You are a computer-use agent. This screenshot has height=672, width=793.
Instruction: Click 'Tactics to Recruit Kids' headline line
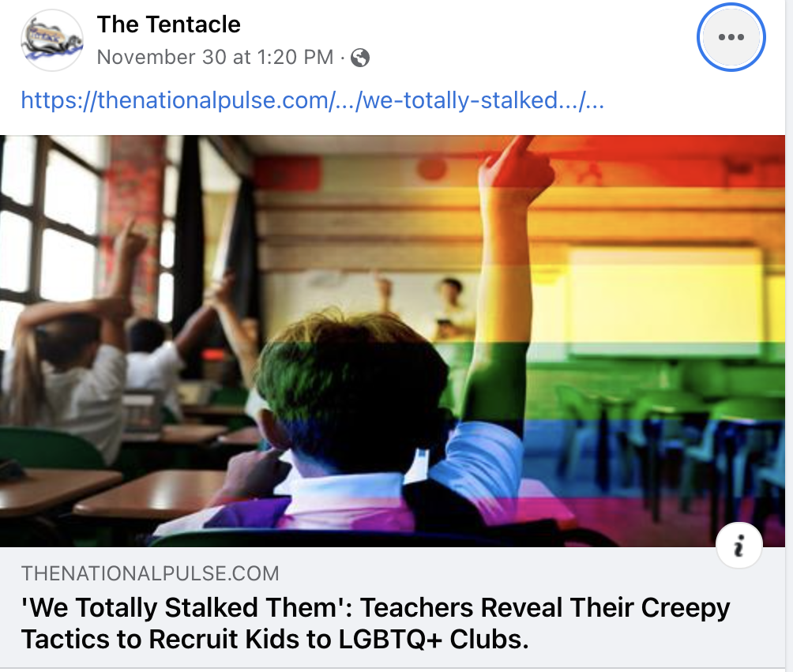click(275, 639)
